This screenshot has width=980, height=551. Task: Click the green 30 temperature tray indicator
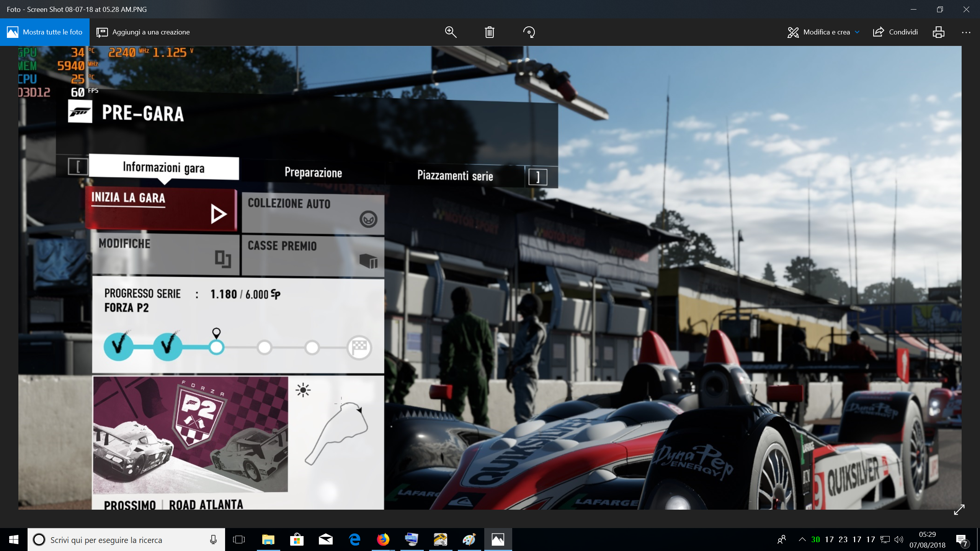(x=816, y=540)
